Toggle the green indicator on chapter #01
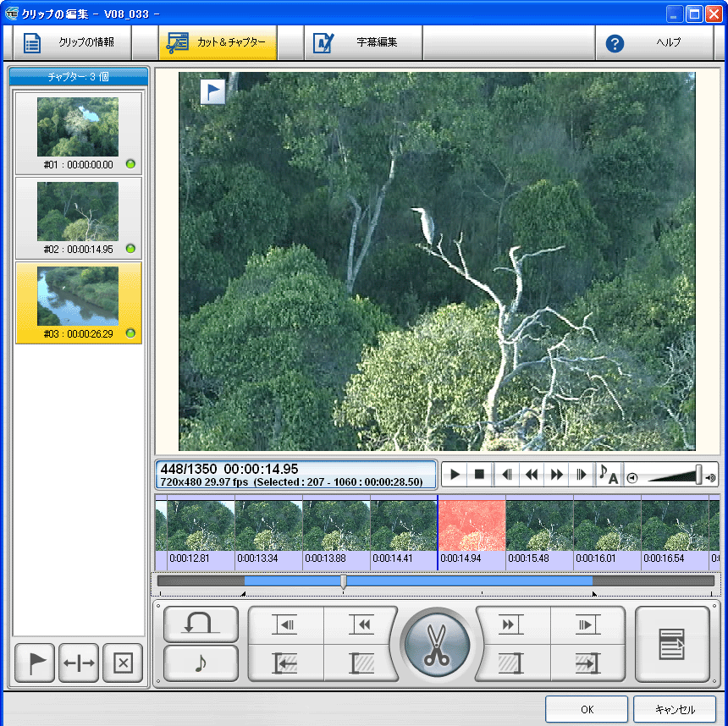Image resolution: width=728 pixels, height=726 pixels. (130, 164)
